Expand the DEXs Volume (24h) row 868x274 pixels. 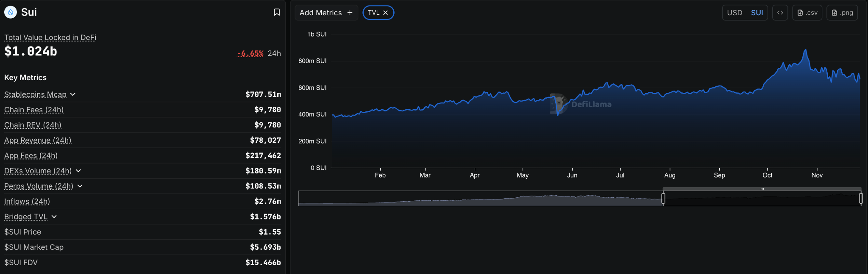pyautogui.click(x=78, y=171)
